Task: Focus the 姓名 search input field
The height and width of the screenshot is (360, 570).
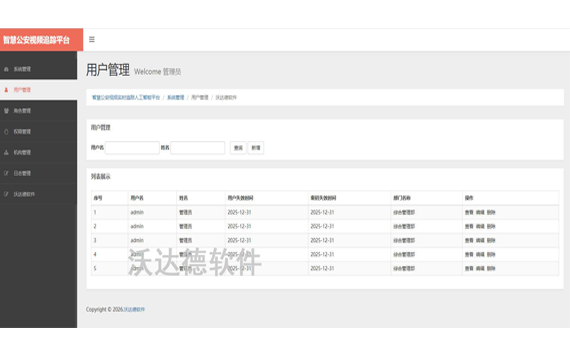Action: click(x=198, y=148)
